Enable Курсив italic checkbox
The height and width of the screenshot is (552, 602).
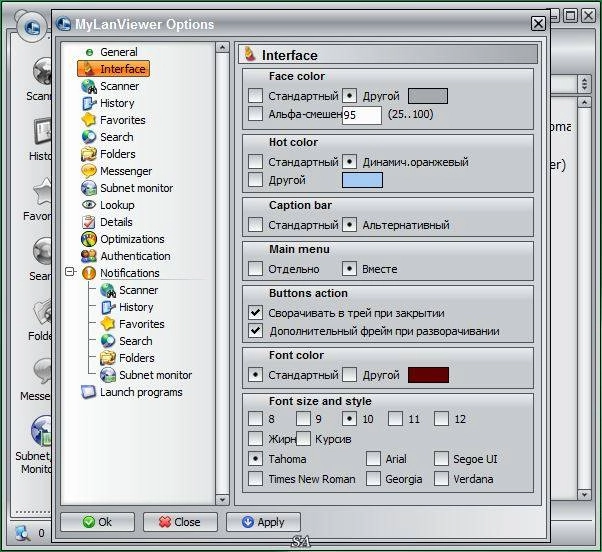[x=303, y=438]
